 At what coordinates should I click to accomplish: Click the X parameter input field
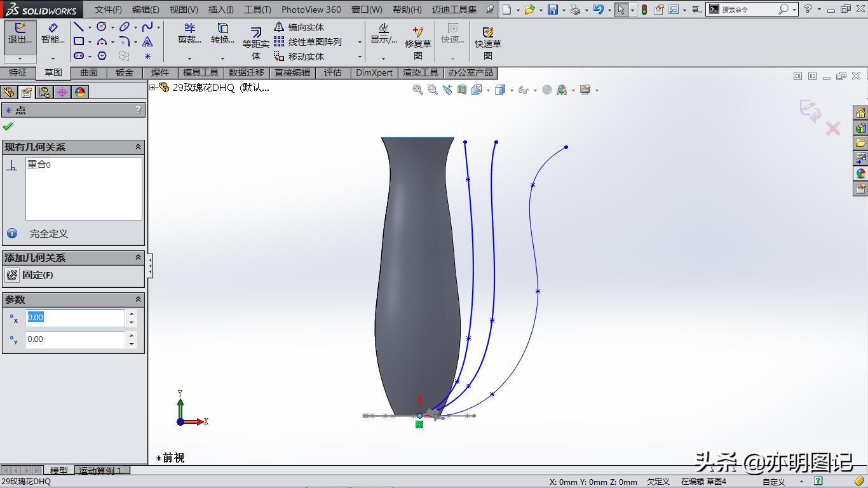[x=75, y=317]
